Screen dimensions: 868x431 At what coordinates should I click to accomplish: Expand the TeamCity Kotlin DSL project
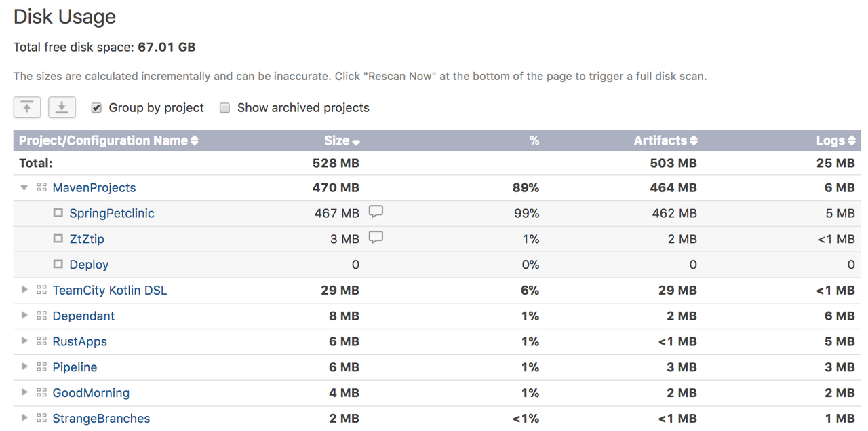point(24,290)
